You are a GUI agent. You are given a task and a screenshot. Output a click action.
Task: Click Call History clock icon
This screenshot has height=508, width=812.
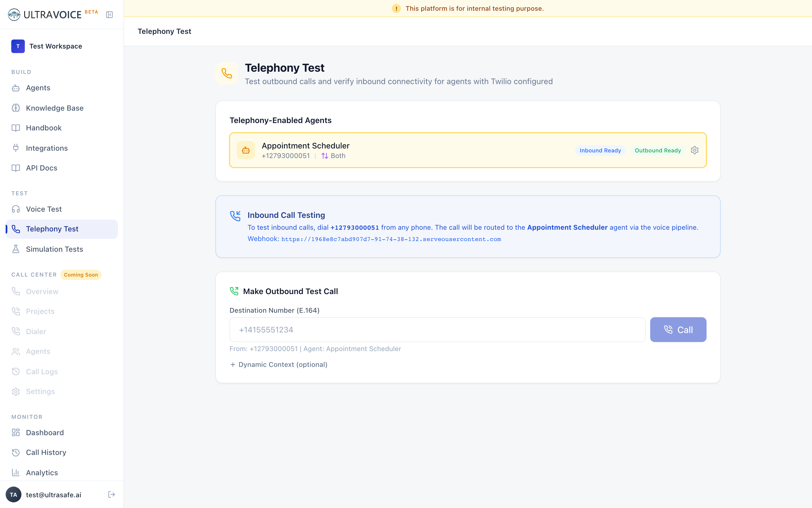pos(16,452)
